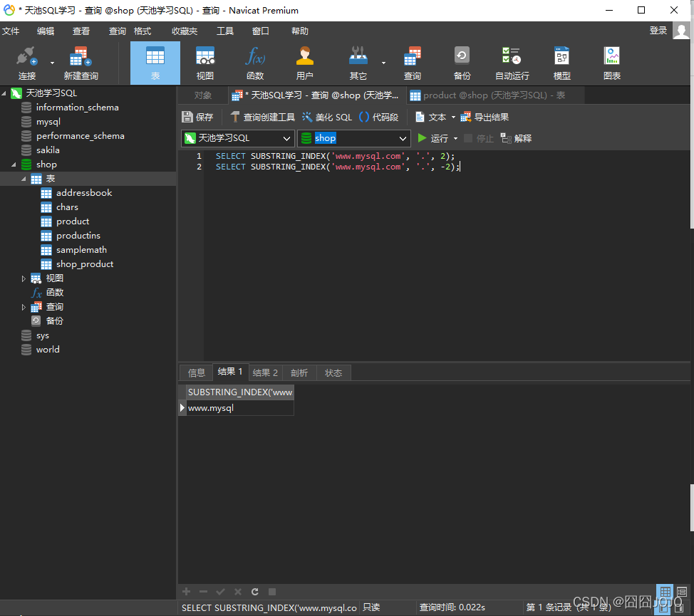Switch to the 剖析 tab
Image resolution: width=694 pixels, height=616 pixels.
[299, 372]
